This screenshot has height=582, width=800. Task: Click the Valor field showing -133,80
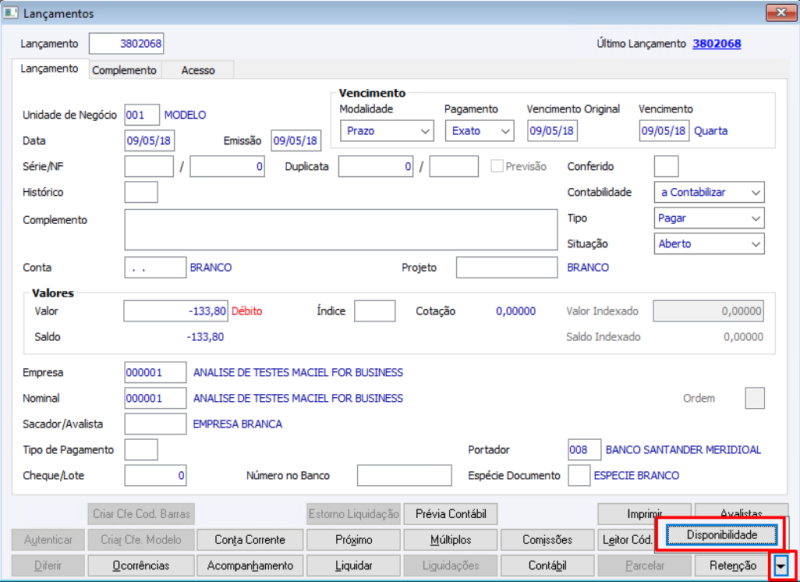[176, 311]
